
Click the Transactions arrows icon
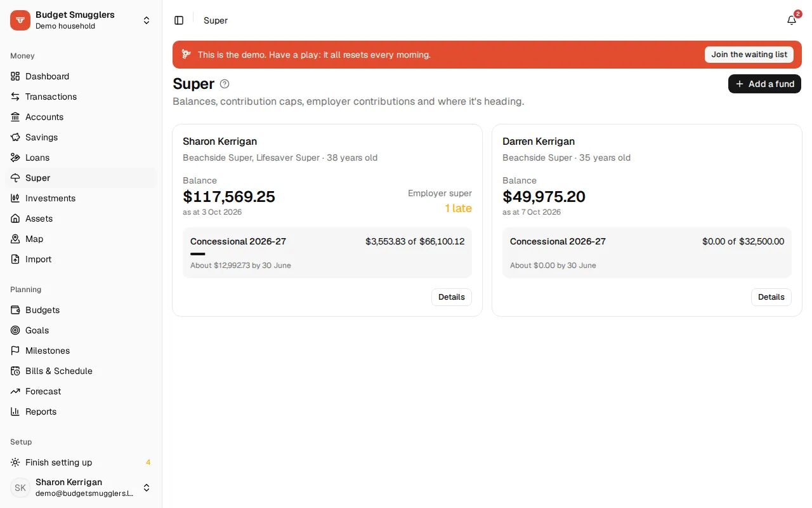pos(15,97)
